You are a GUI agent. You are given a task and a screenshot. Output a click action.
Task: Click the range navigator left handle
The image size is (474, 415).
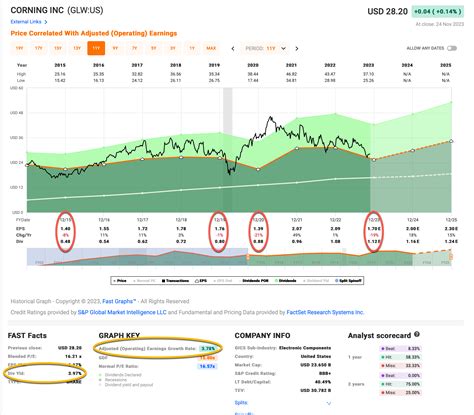click(x=248, y=257)
